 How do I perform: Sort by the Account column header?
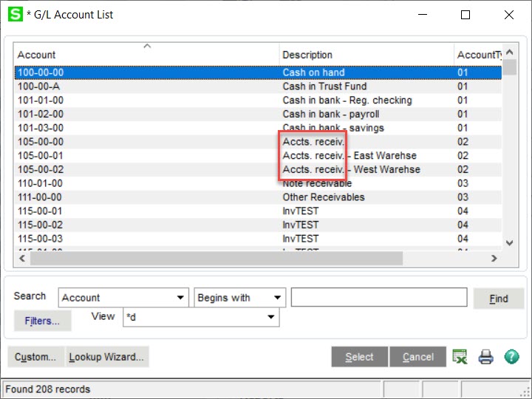click(x=146, y=54)
